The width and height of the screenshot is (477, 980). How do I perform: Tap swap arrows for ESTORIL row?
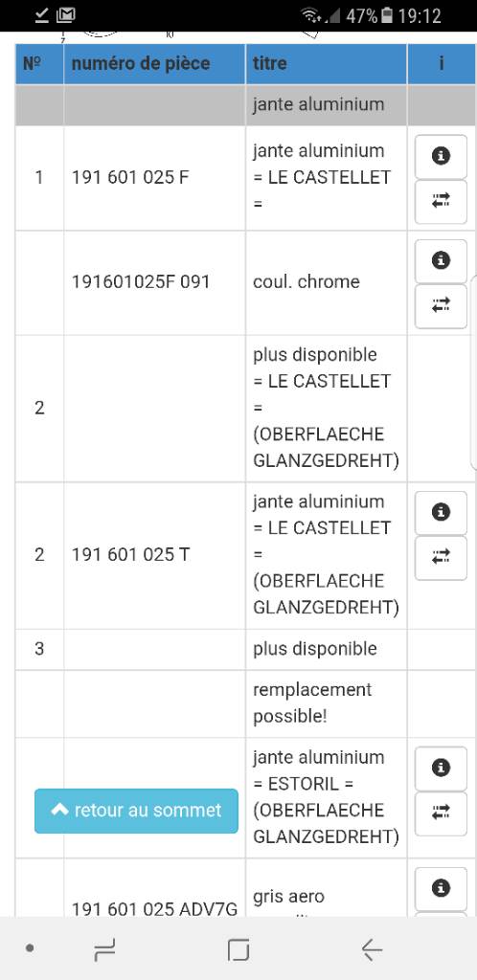point(441,813)
